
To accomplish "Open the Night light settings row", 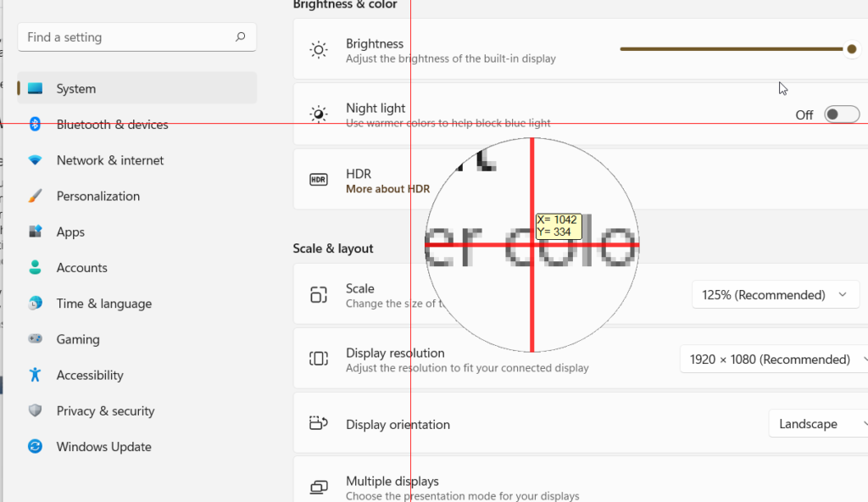I will point(581,114).
